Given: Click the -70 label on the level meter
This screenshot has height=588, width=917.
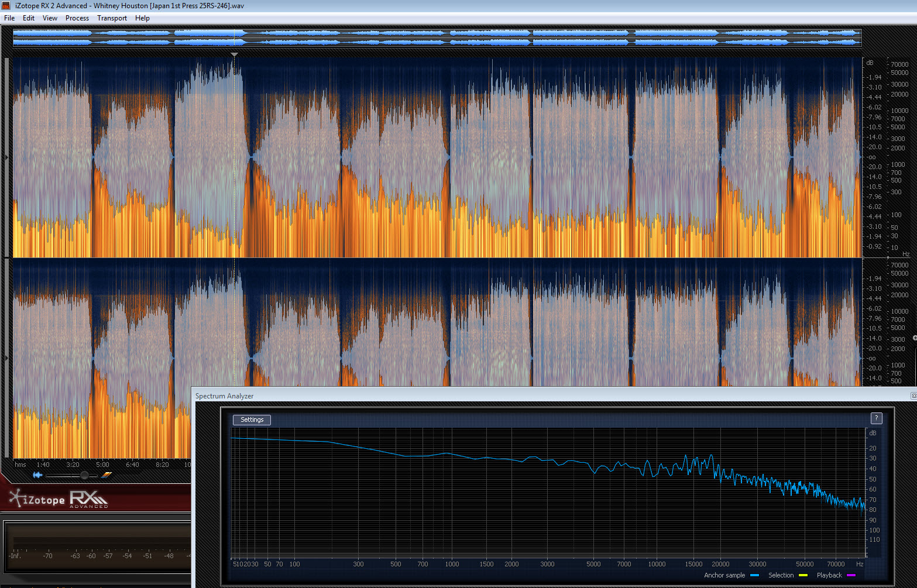Looking at the screenshot, I should tap(47, 556).
